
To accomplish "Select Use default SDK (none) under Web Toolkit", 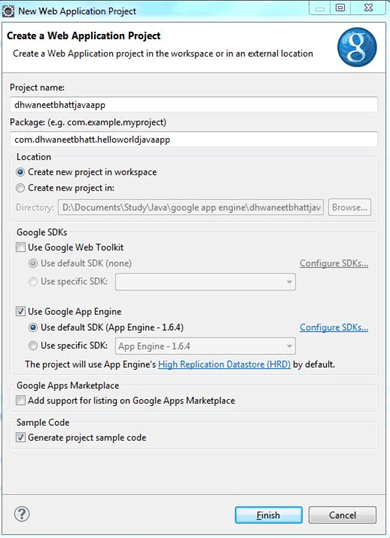I will (x=33, y=263).
